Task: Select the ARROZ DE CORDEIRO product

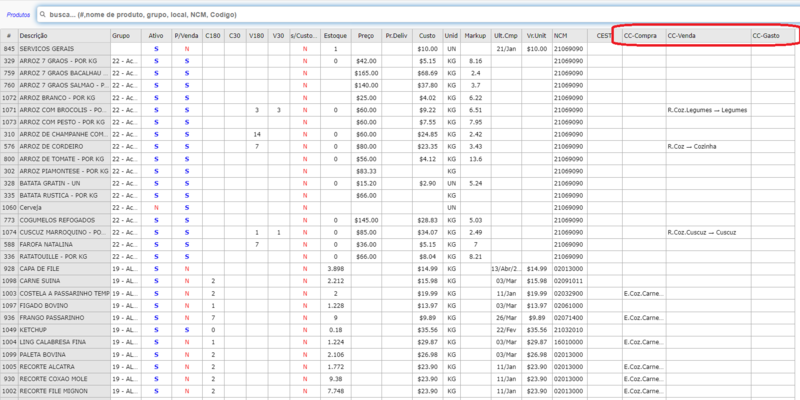Action: coord(64,147)
